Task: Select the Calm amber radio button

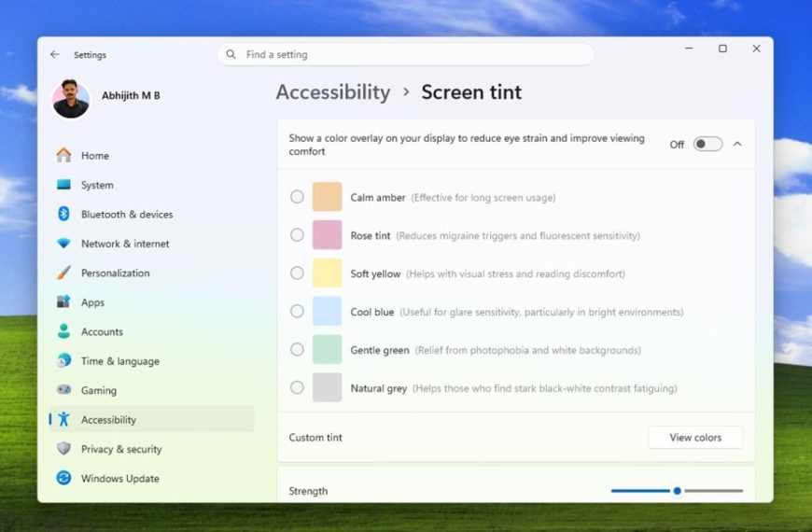Action: pos(297,197)
